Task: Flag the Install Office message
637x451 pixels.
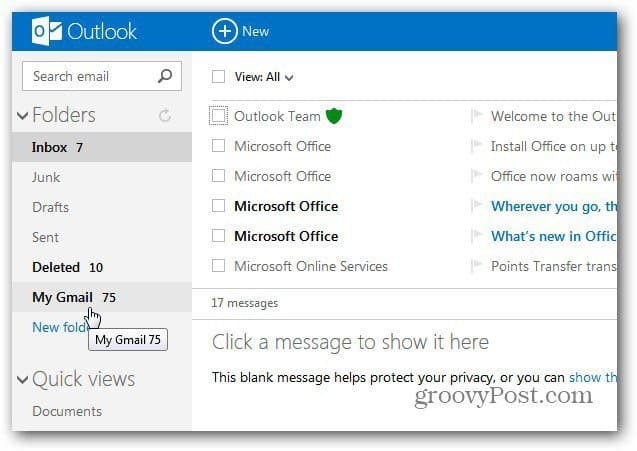Action: (x=477, y=146)
